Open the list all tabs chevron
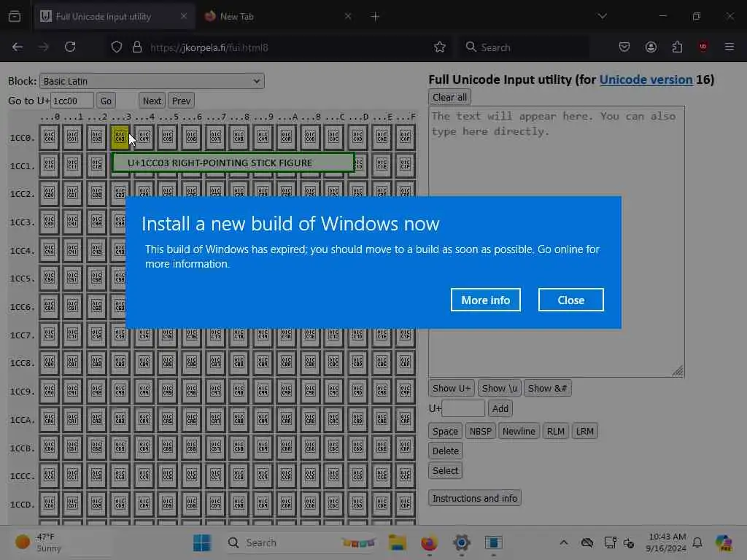The height and width of the screenshot is (560, 747). [x=602, y=16]
